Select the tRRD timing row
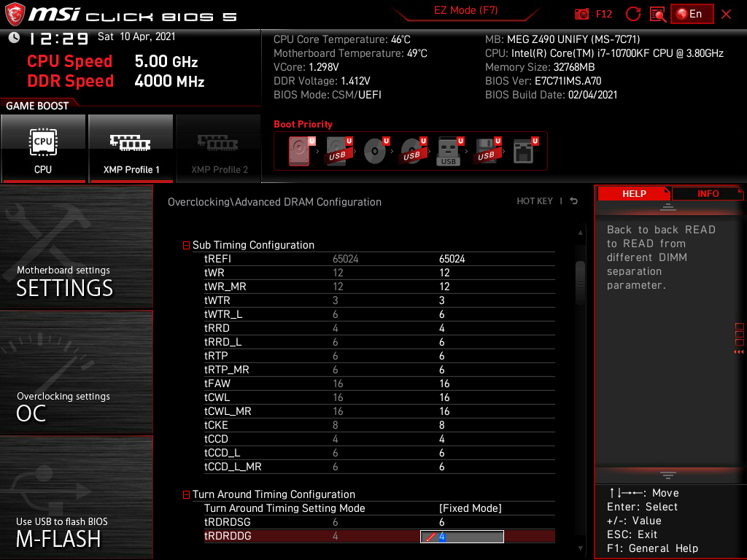 (x=379, y=328)
